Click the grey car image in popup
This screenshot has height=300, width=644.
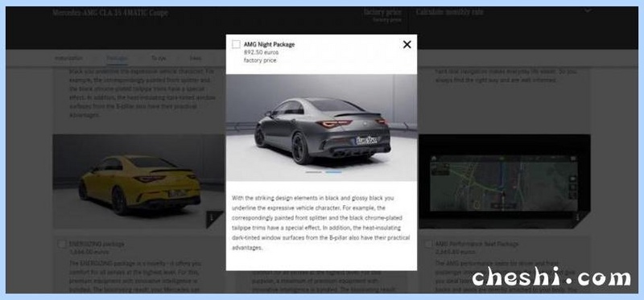point(321,128)
